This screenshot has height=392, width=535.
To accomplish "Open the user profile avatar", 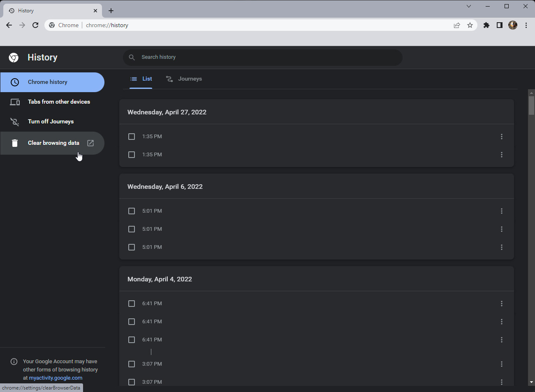I will 513,25.
